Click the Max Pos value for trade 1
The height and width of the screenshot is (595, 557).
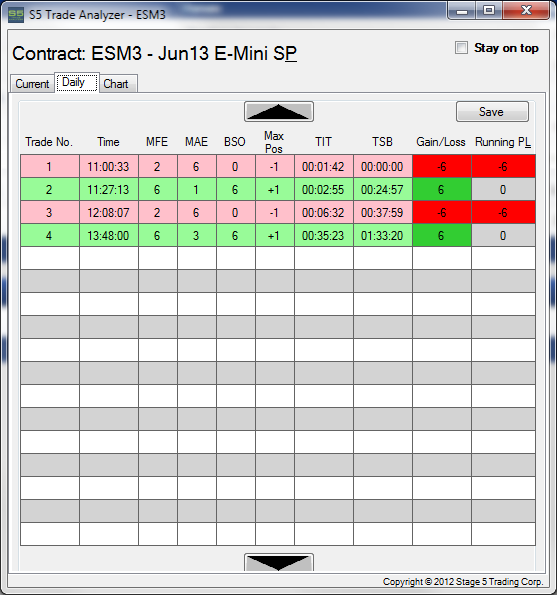pos(275,167)
